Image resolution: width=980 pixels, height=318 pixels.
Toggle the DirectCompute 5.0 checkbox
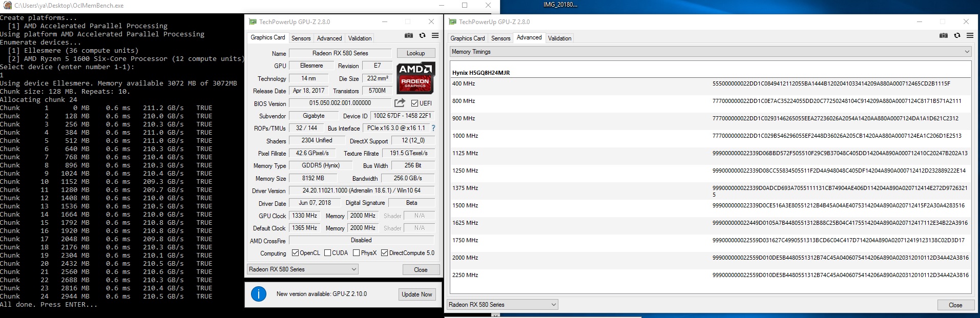tap(384, 253)
